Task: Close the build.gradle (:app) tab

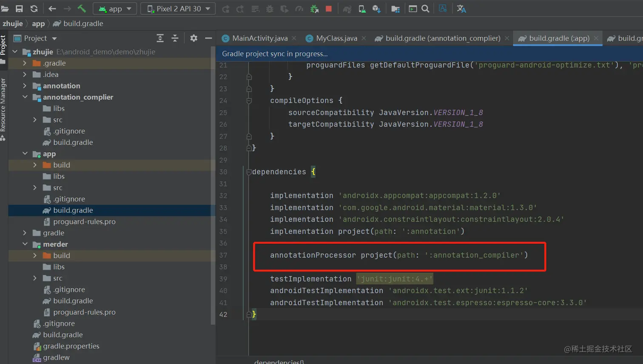Action: click(596, 38)
